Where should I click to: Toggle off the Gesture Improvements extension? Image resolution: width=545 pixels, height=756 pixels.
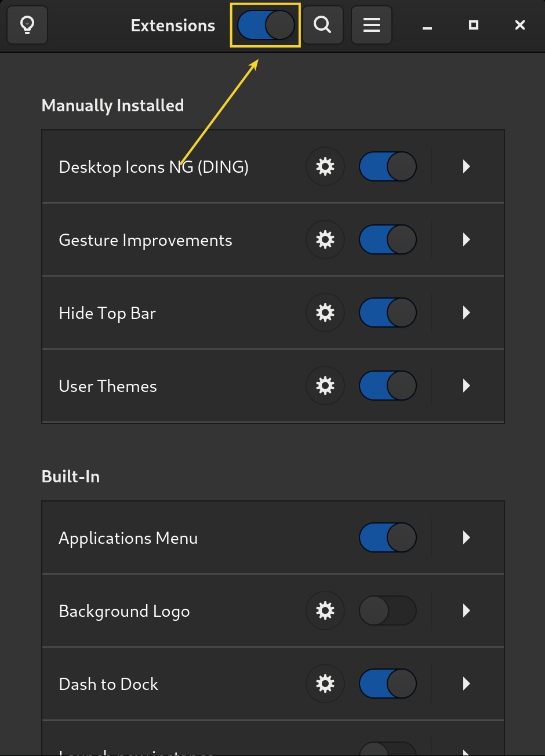tap(387, 239)
